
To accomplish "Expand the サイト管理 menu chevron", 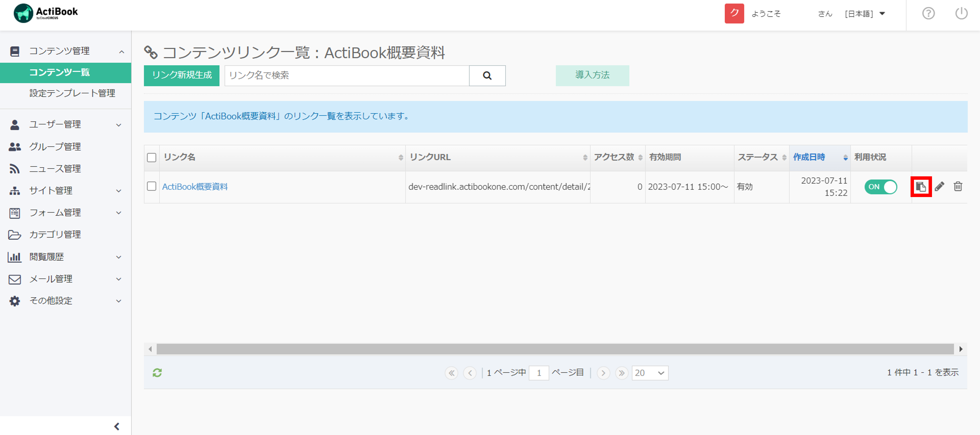I will click(119, 191).
